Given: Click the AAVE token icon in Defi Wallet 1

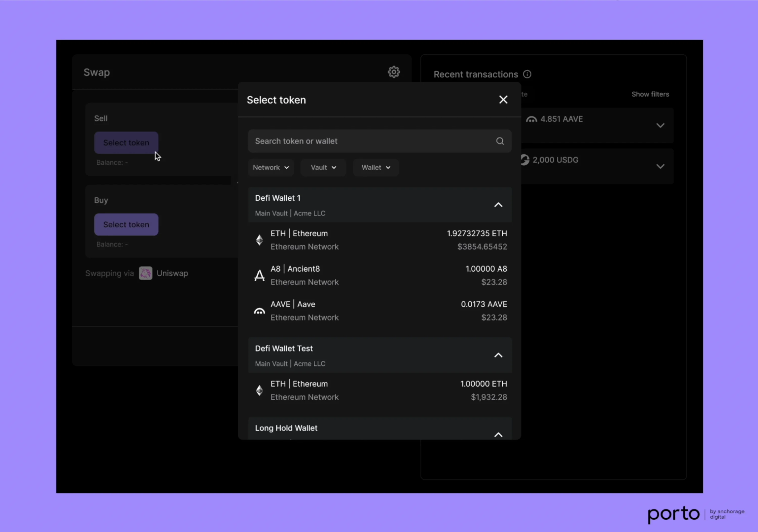Looking at the screenshot, I should click(x=259, y=311).
